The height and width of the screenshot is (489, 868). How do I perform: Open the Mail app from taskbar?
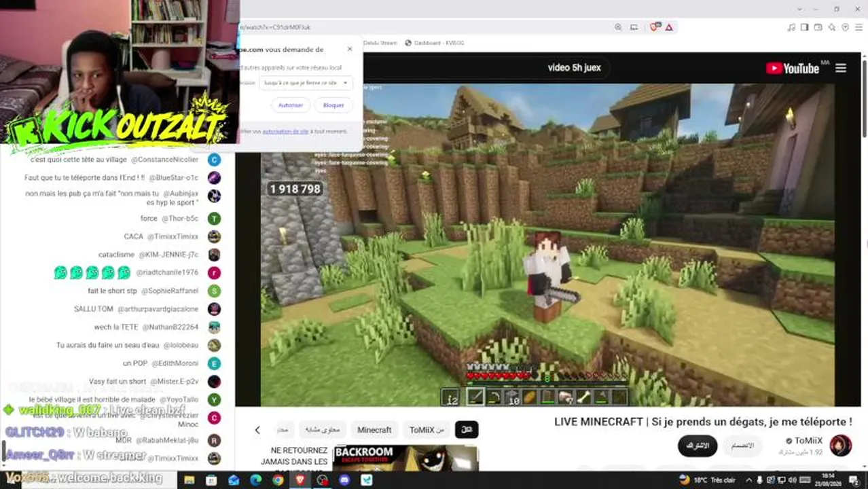234,480
